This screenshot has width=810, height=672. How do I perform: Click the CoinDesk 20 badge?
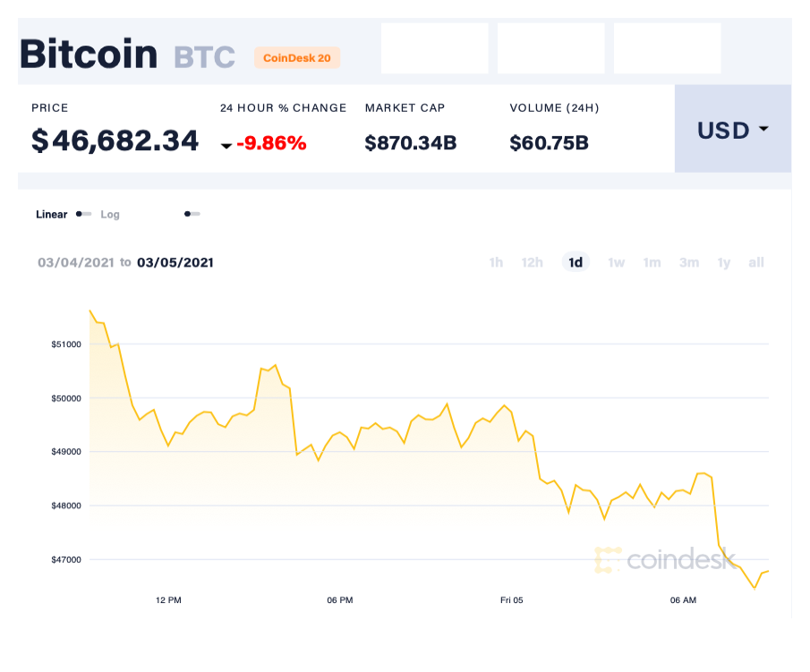[297, 58]
